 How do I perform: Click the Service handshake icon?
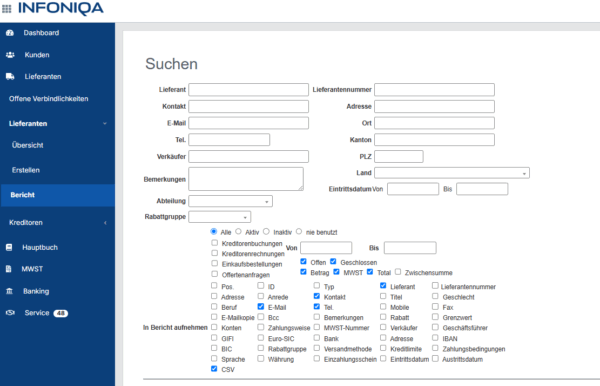[x=10, y=313]
